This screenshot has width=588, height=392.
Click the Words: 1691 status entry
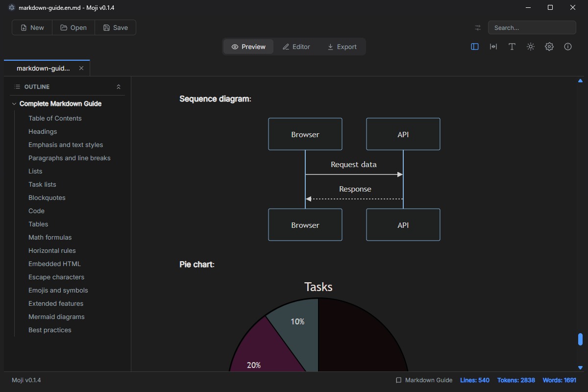point(560,380)
